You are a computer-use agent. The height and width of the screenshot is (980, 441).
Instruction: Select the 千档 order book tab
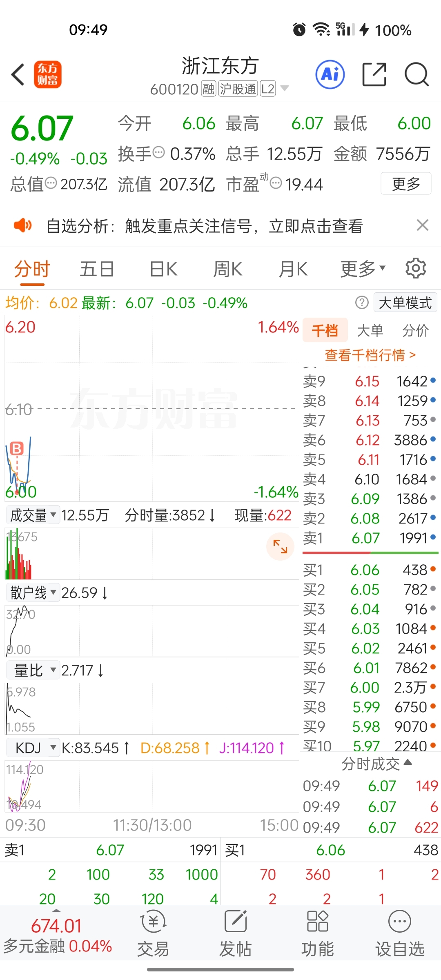325,330
